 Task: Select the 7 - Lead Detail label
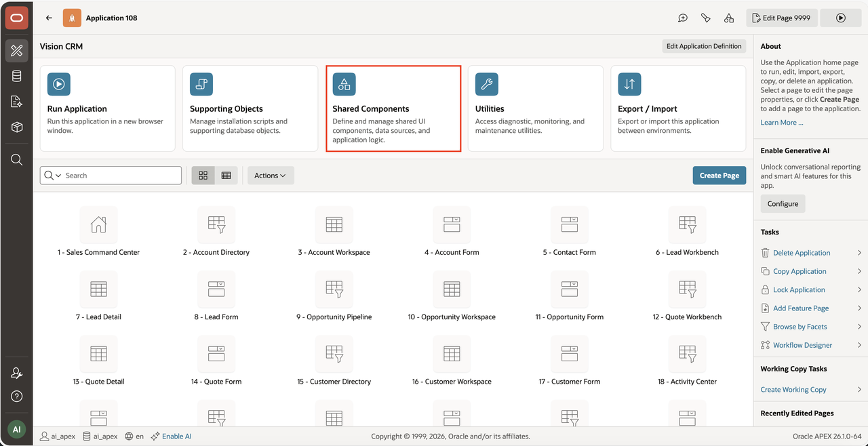[x=98, y=317]
